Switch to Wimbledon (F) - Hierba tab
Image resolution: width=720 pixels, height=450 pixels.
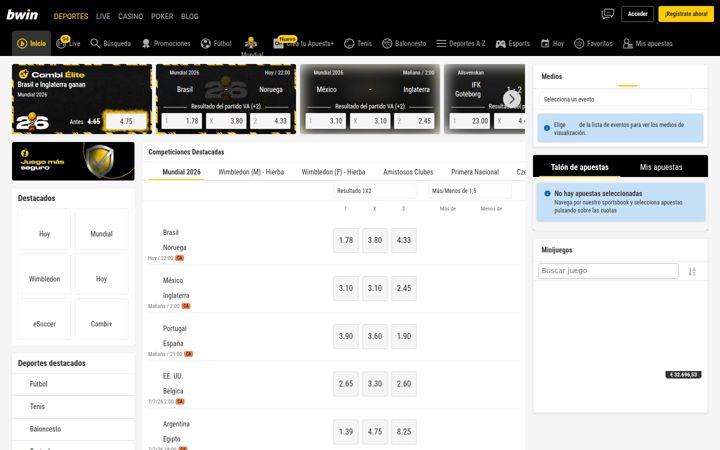click(333, 172)
